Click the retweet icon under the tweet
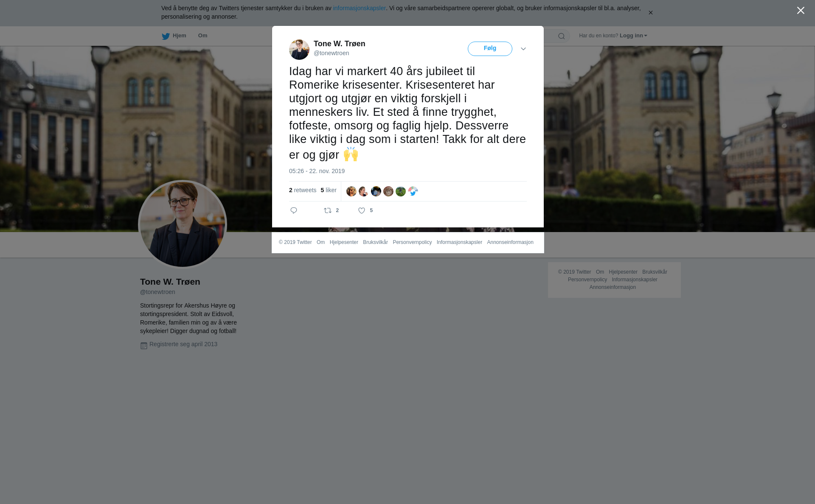Image resolution: width=815 pixels, height=504 pixels. click(x=328, y=210)
